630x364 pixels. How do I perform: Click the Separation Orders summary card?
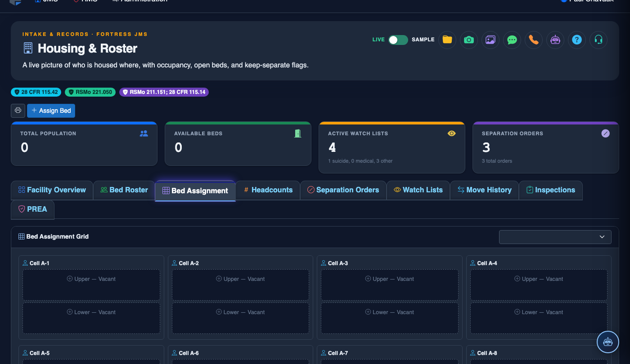pos(546,147)
